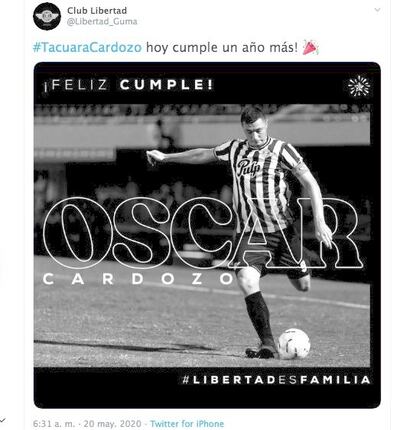
Task: Click the #LIBERTADESFAMILIA text in image
Action: click(277, 380)
